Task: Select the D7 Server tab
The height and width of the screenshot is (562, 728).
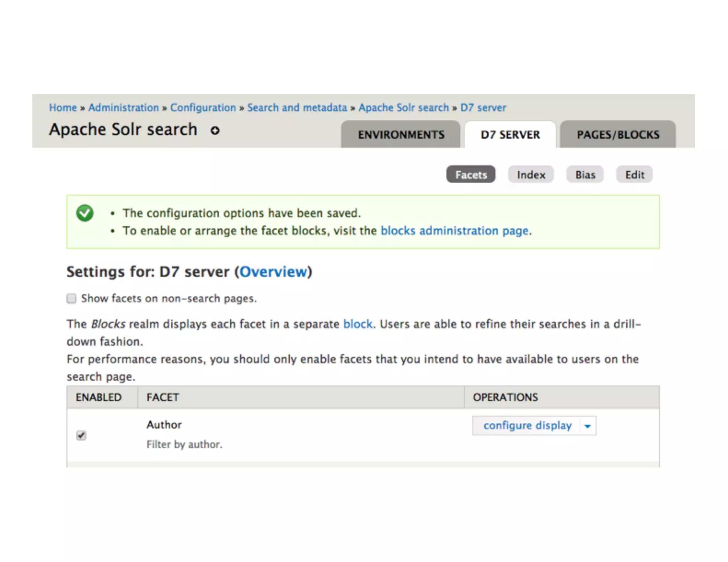Action: tap(510, 135)
